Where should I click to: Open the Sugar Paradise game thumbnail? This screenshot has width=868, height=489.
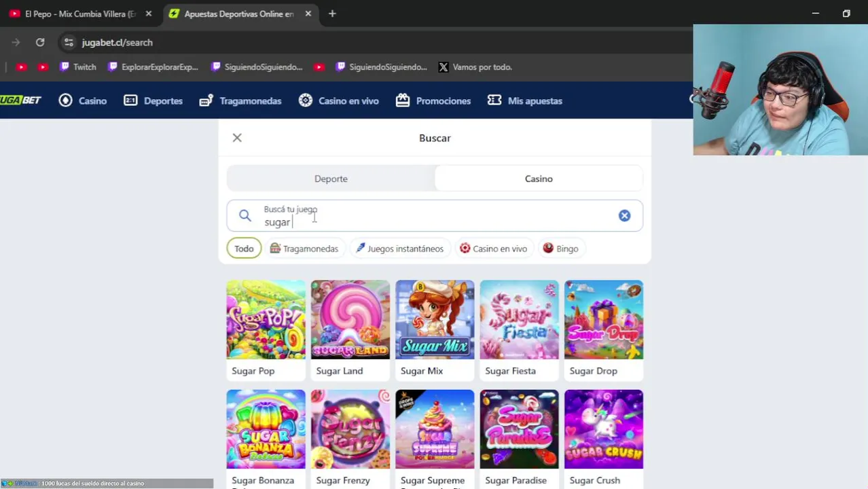(519, 429)
